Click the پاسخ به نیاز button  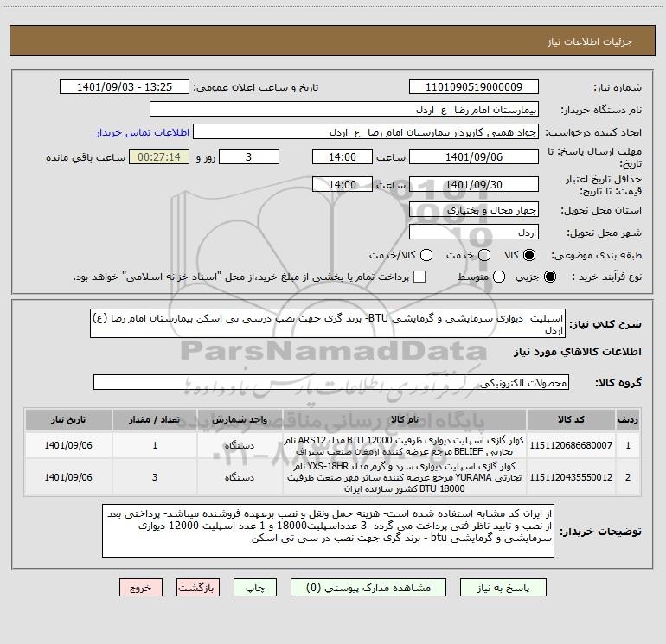(503, 588)
